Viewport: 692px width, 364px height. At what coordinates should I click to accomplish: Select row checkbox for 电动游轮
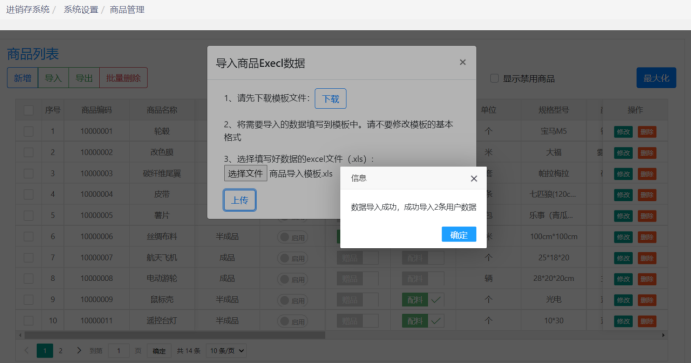tap(29, 278)
